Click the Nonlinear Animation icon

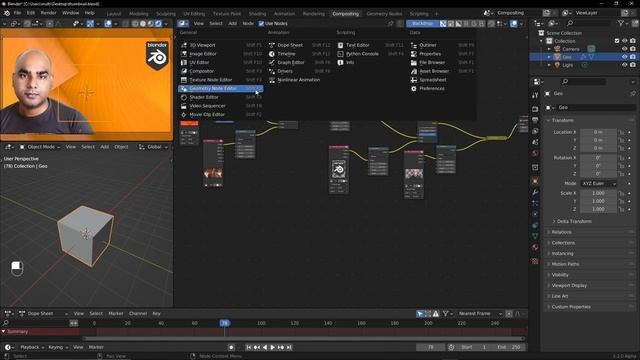[272, 80]
